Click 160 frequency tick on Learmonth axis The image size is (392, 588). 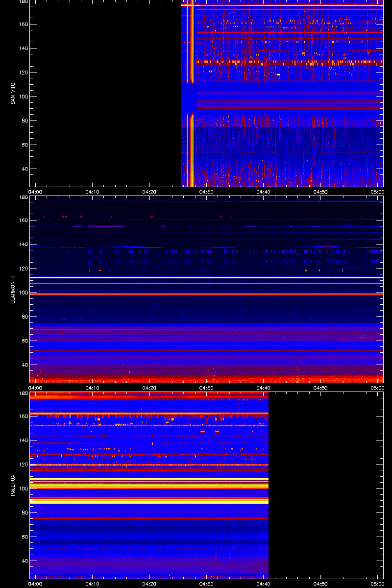23,220
